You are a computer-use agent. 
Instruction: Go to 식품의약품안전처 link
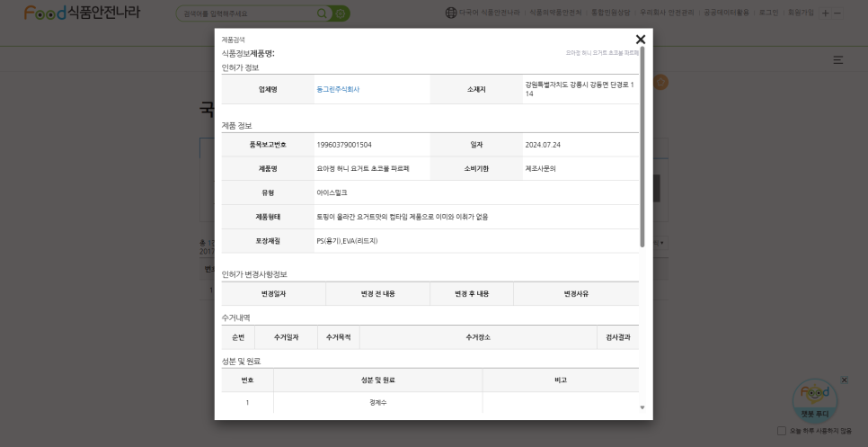tap(555, 13)
